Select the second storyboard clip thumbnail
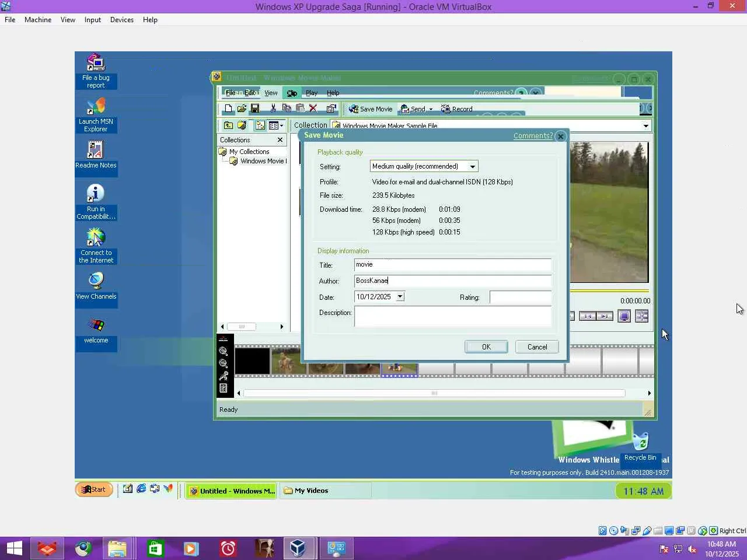Image resolution: width=747 pixels, height=560 pixels. point(289,361)
